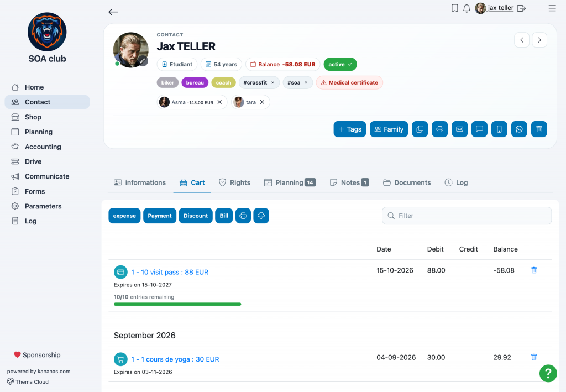Remove family member tara

pos(262,102)
